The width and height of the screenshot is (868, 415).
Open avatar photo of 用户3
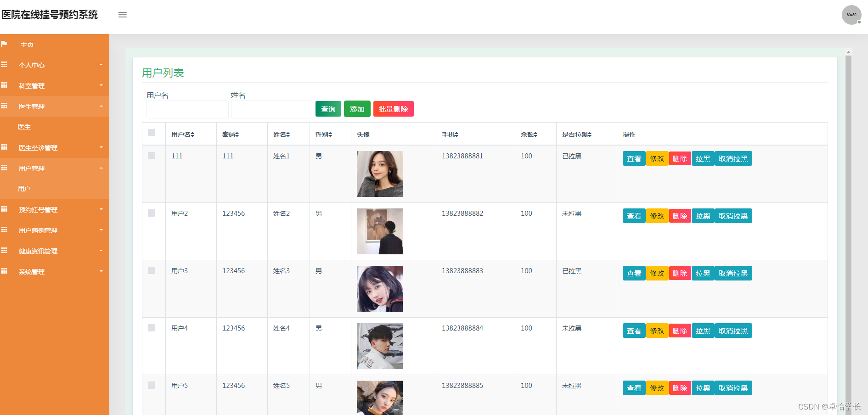pos(380,289)
